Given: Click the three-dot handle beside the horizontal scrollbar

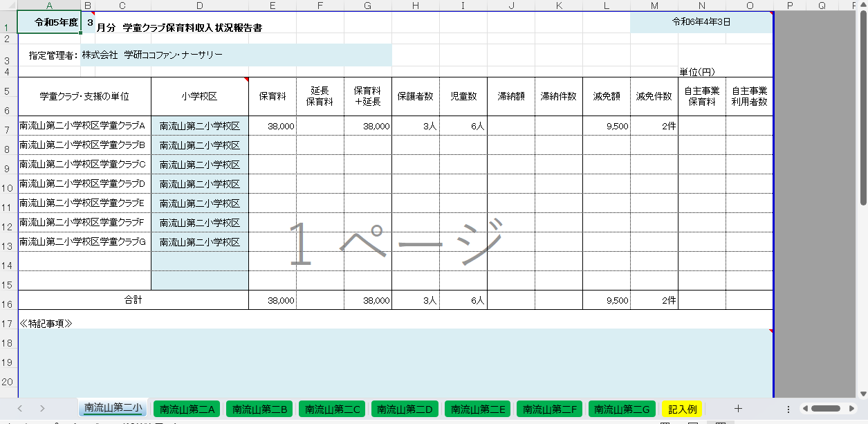Looking at the screenshot, I should 788,409.
